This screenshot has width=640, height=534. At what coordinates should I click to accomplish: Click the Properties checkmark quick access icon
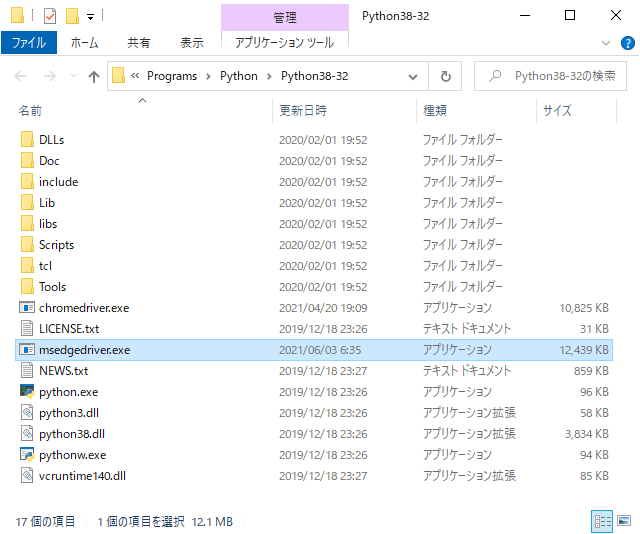[x=50, y=16]
